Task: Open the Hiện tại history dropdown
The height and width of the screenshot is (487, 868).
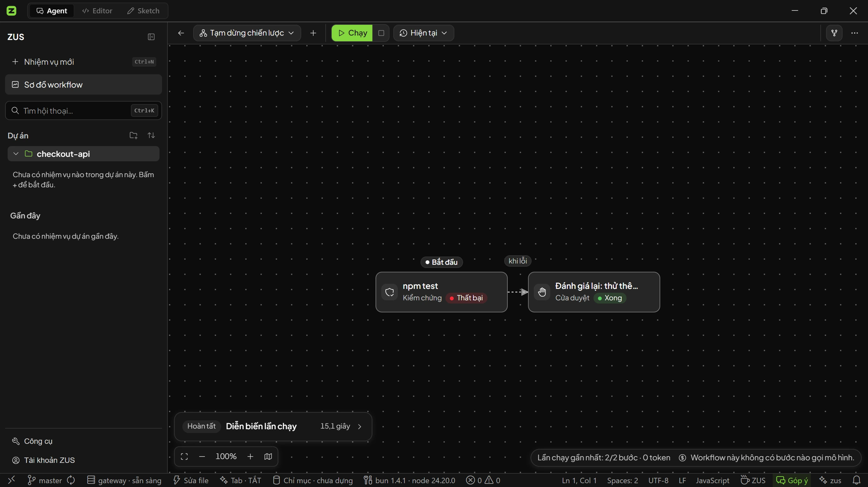Action: (424, 33)
